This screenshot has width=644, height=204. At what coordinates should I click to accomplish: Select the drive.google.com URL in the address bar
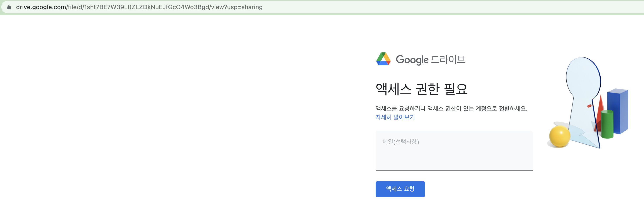(x=139, y=7)
